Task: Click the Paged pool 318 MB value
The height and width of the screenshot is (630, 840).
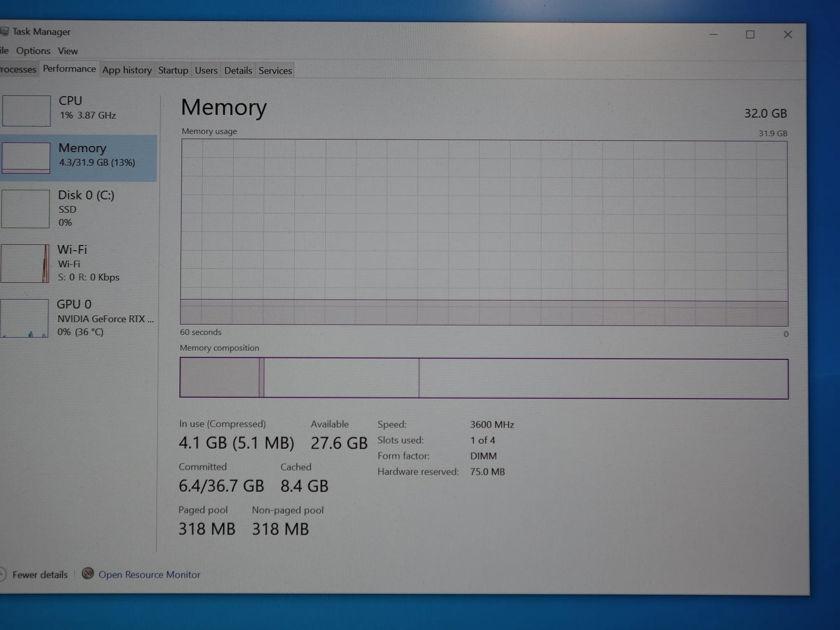Action: point(207,529)
